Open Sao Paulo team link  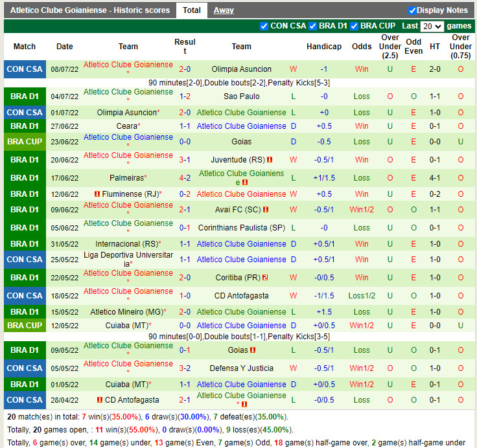[242, 96]
